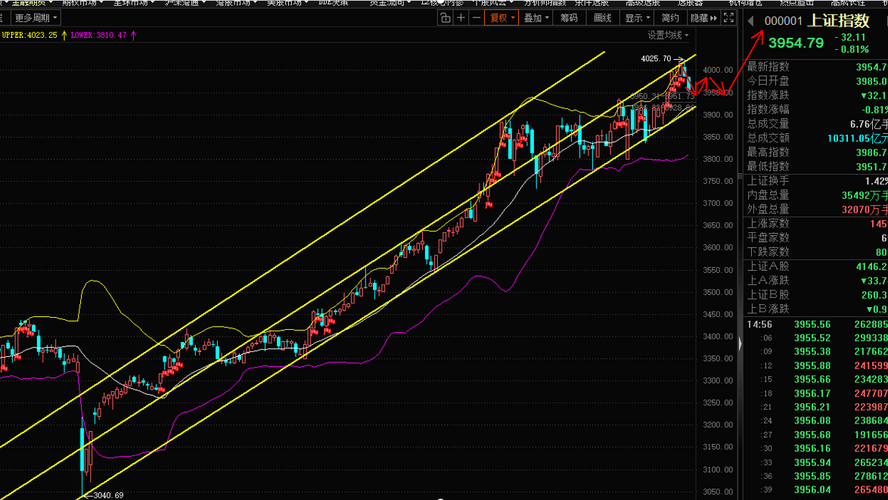Select the 指数涨幅 row
Screen dimensions: 888x500
coord(816,109)
